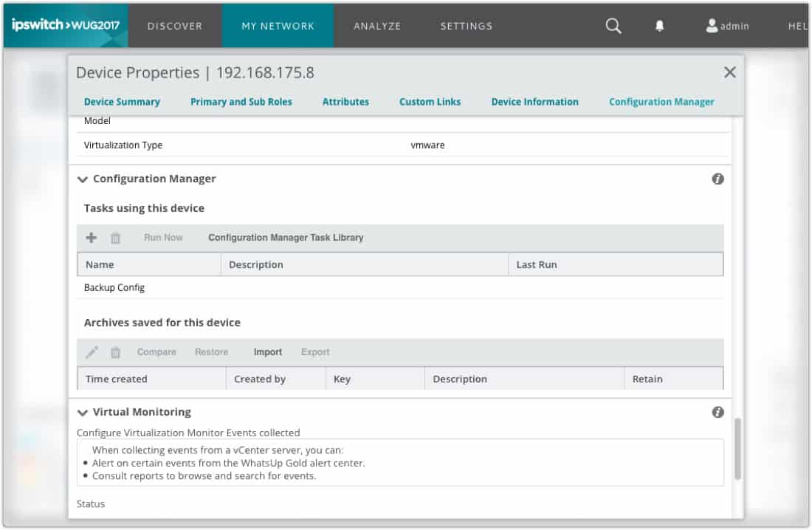This screenshot has height=530, width=812.
Task: Click the search magnifier icon
Action: pyautogui.click(x=613, y=26)
